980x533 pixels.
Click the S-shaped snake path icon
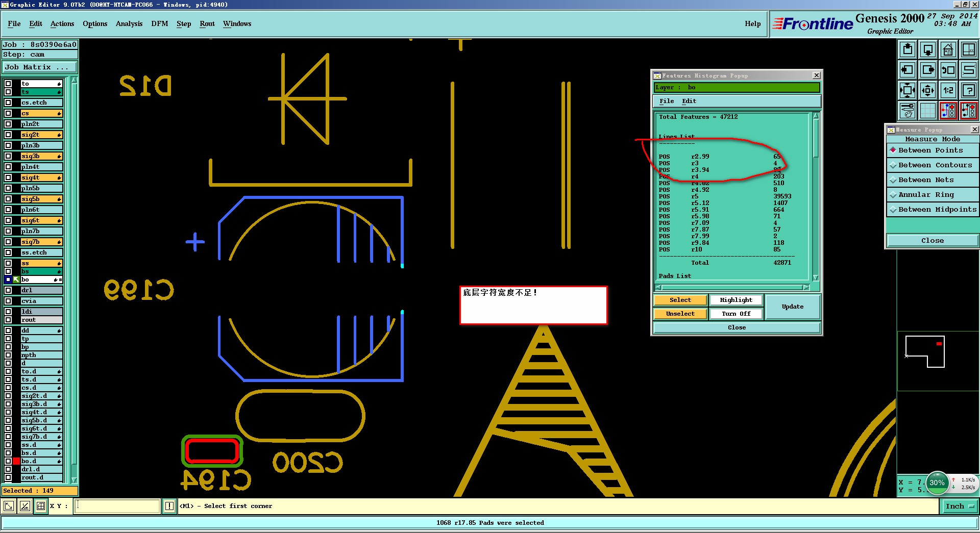968,70
